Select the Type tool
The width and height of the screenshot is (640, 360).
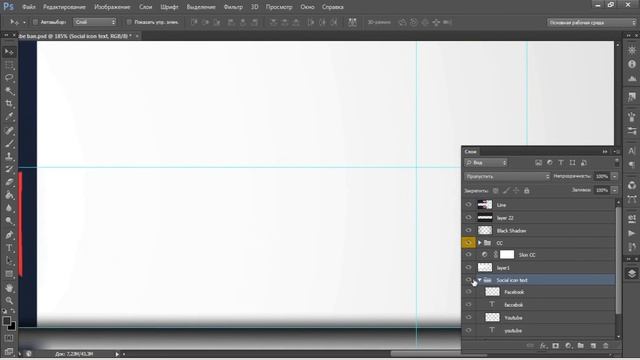[9, 248]
